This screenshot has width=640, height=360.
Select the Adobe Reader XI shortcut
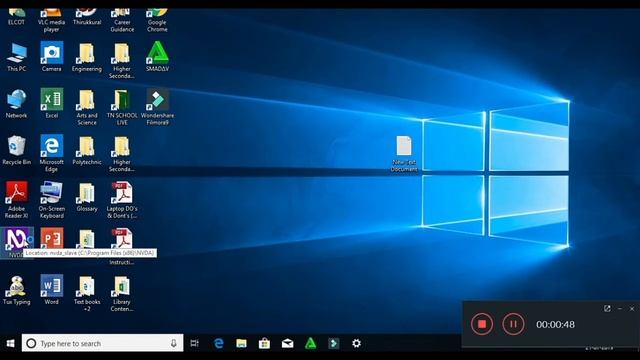pyautogui.click(x=16, y=200)
